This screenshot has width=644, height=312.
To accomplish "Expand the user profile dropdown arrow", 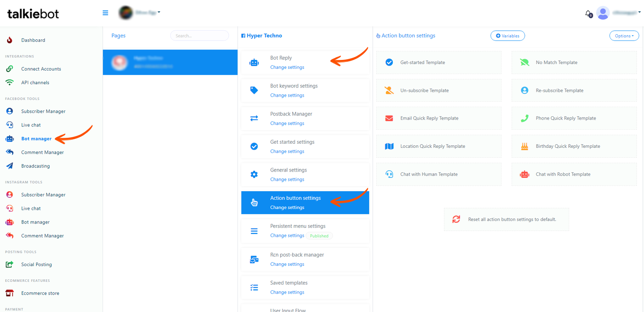I will (x=639, y=12).
